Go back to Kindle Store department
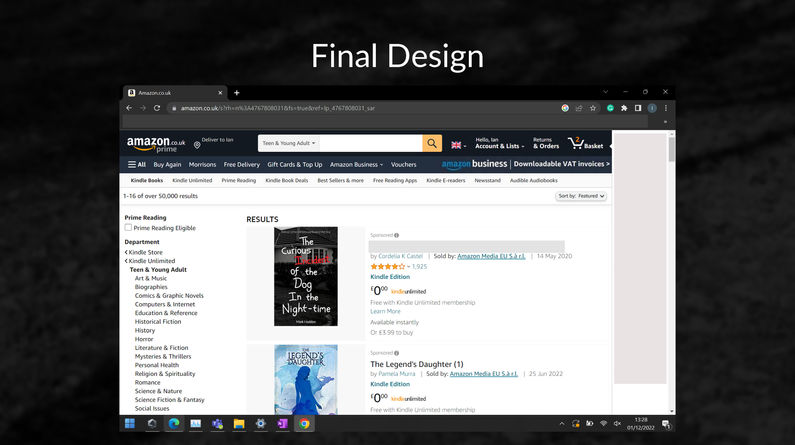 pos(144,252)
